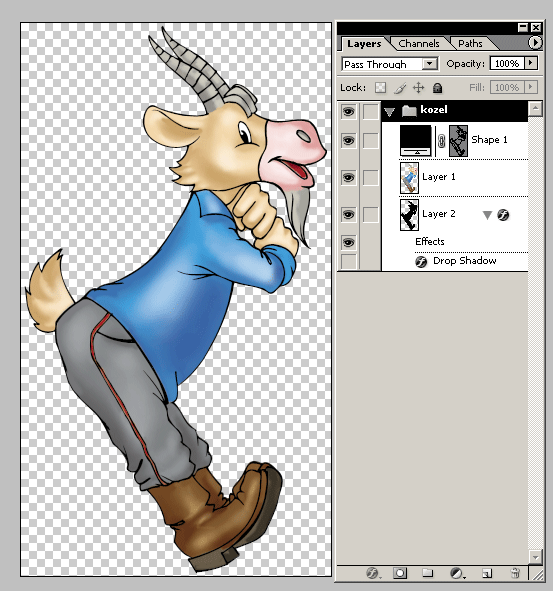Click the Delete layer trash icon
The width and height of the screenshot is (553, 591).
(x=515, y=573)
